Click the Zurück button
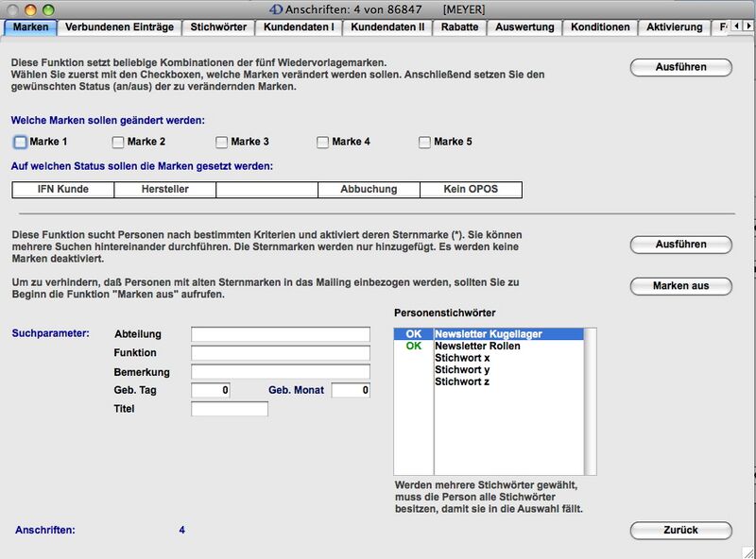The image size is (756, 559). (x=680, y=530)
